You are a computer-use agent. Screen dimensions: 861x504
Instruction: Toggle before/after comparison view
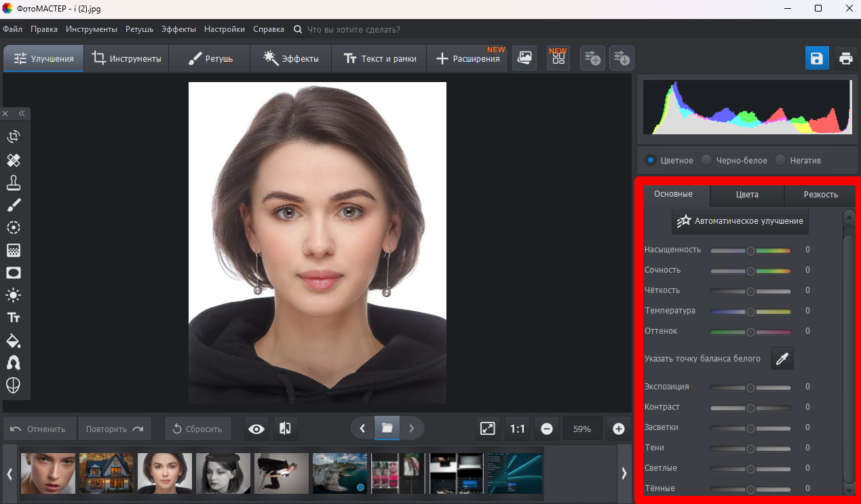286,429
